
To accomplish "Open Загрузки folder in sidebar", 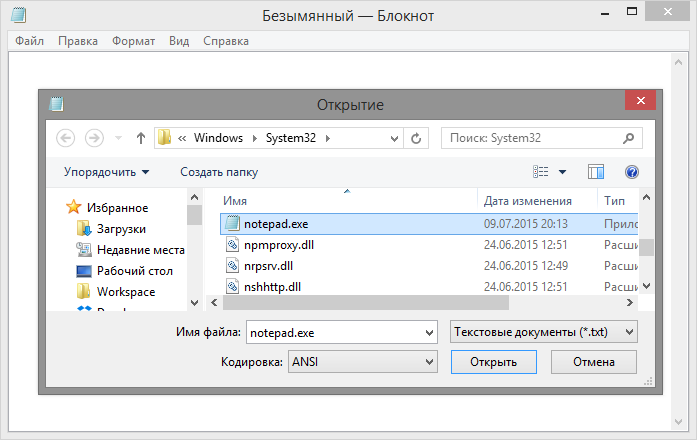I will 121,229.
